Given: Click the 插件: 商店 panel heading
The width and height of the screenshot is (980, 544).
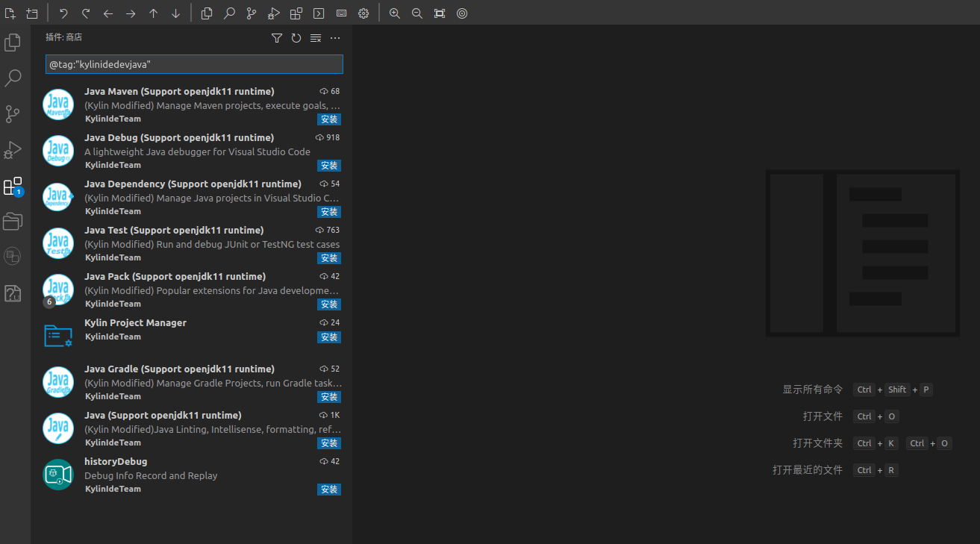Looking at the screenshot, I should pyautogui.click(x=63, y=37).
